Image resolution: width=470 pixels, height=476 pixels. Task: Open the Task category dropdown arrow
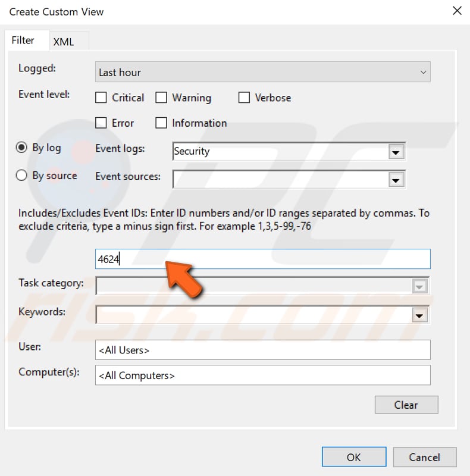point(419,286)
